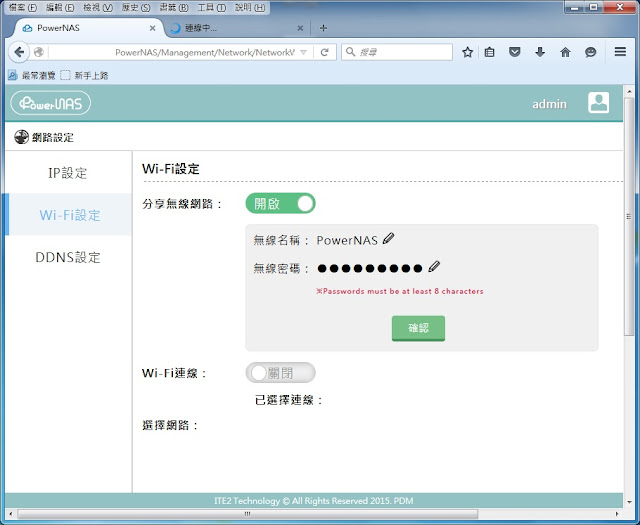Edit the wireless password with the pencil icon

pyautogui.click(x=434, y=267)
